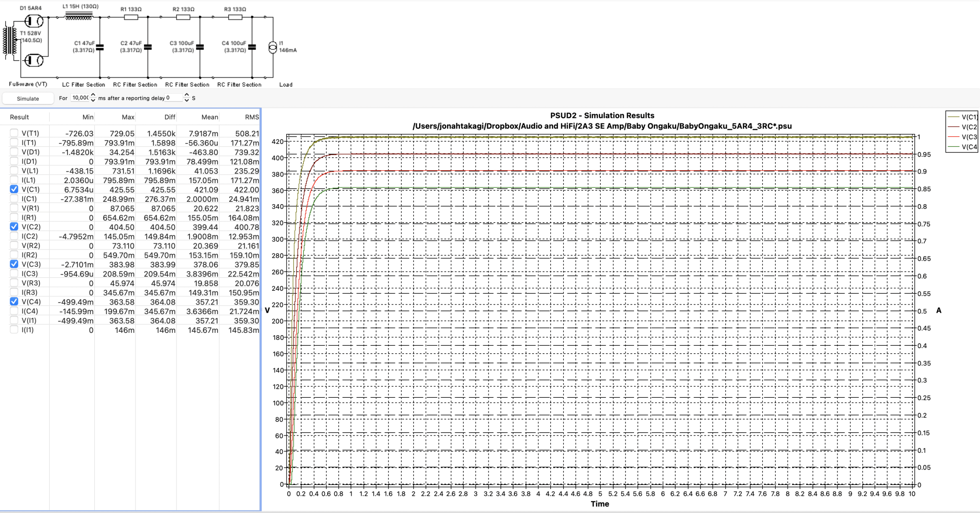
Task: Click the I(I1) max value 146m
Action: (124, 330)
